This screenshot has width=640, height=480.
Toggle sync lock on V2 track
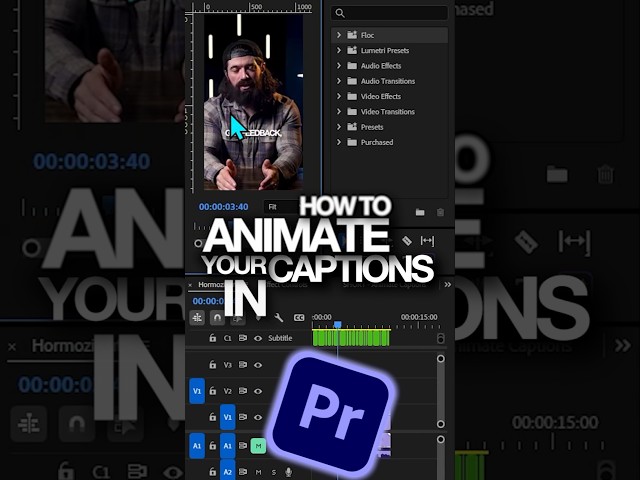[x=243, y=391]
